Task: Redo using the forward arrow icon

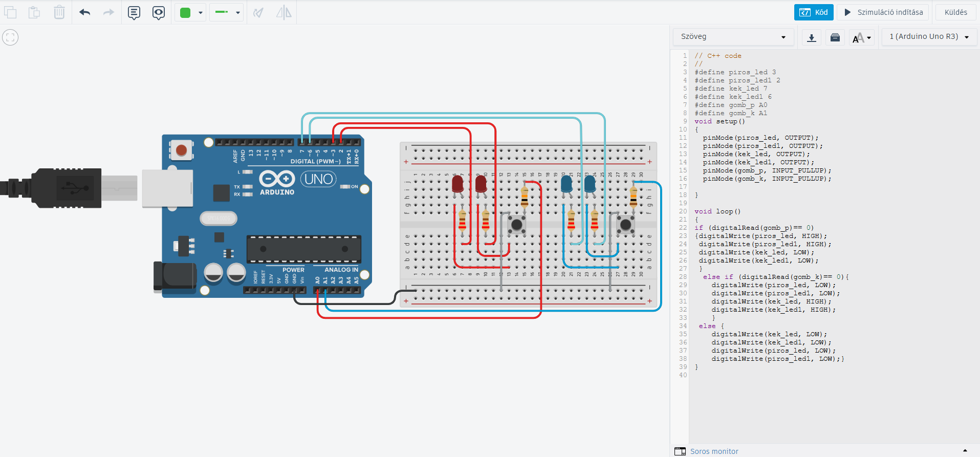Action: click(x=108, y=12)
